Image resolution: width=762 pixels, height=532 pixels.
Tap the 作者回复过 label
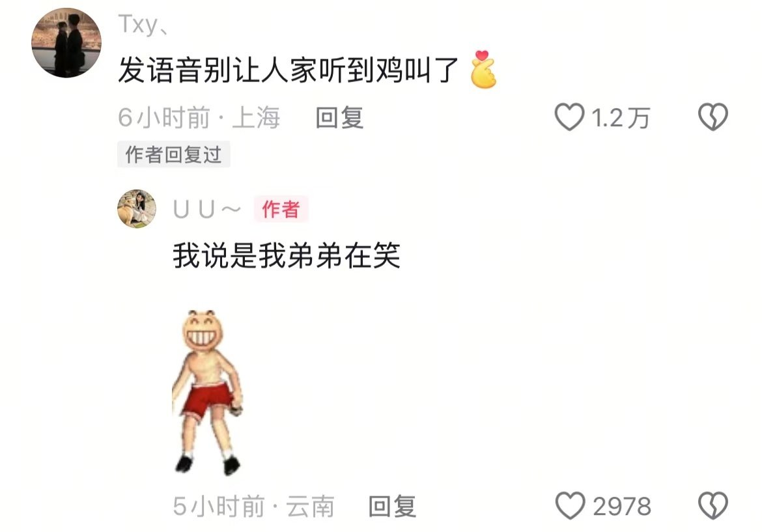click(173, 154)
